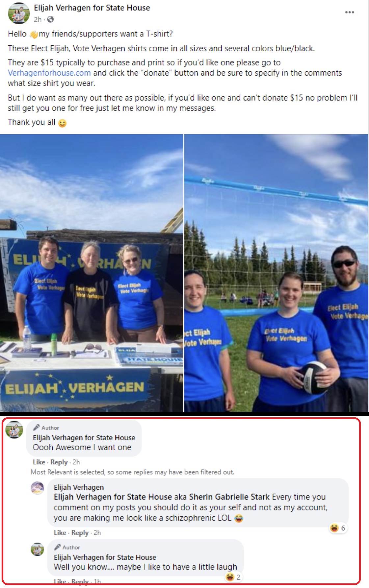369x588 pixels.
Task: Click the avatar on the 'little laugh' reply
Action: click(x=37, y=549)
